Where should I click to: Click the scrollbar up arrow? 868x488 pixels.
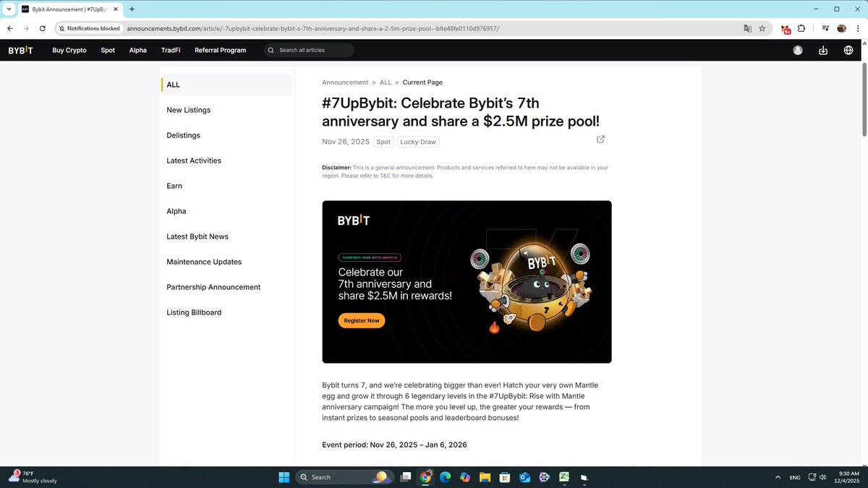(864, 43)
